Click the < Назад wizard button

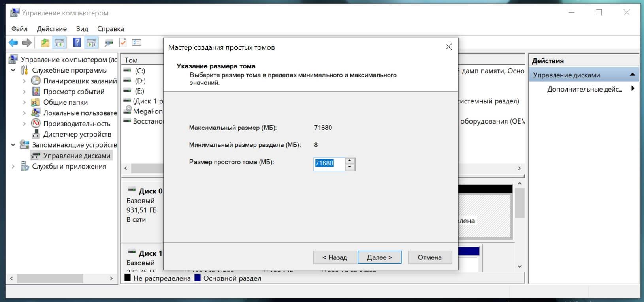point(335,257)
